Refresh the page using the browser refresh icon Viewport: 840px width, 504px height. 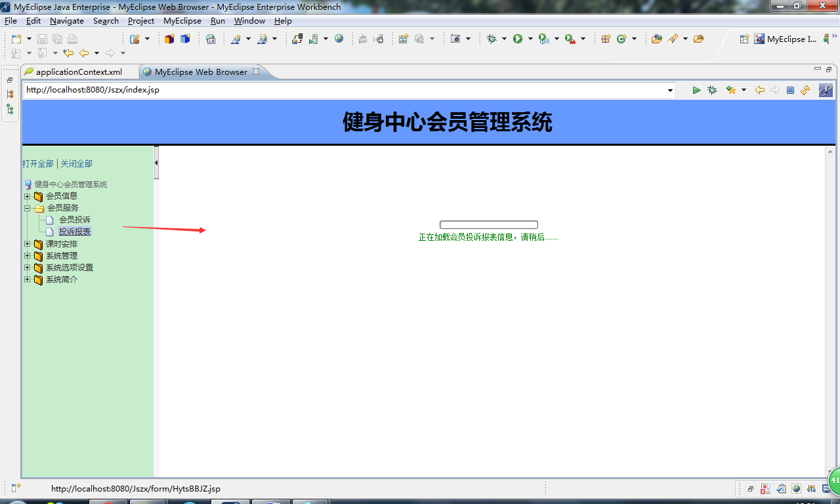click(805, 90)
